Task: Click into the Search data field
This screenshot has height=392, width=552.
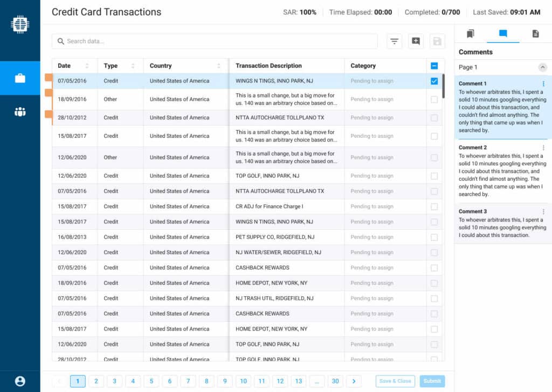Action: 216,41
